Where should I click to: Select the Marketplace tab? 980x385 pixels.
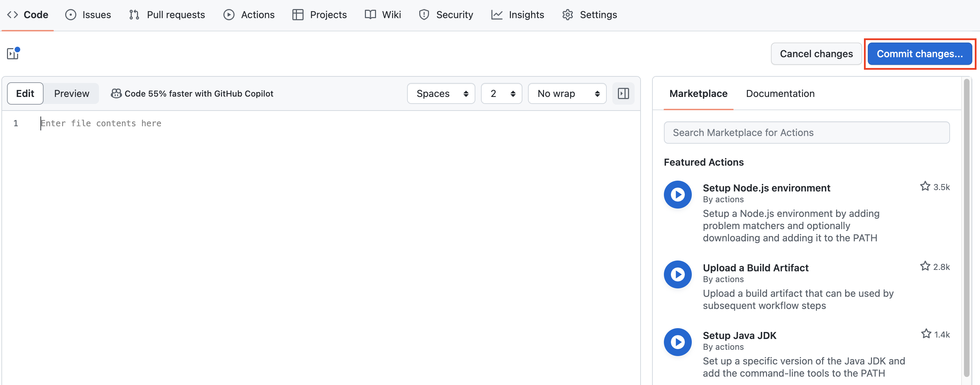click(x=698, y=93)
